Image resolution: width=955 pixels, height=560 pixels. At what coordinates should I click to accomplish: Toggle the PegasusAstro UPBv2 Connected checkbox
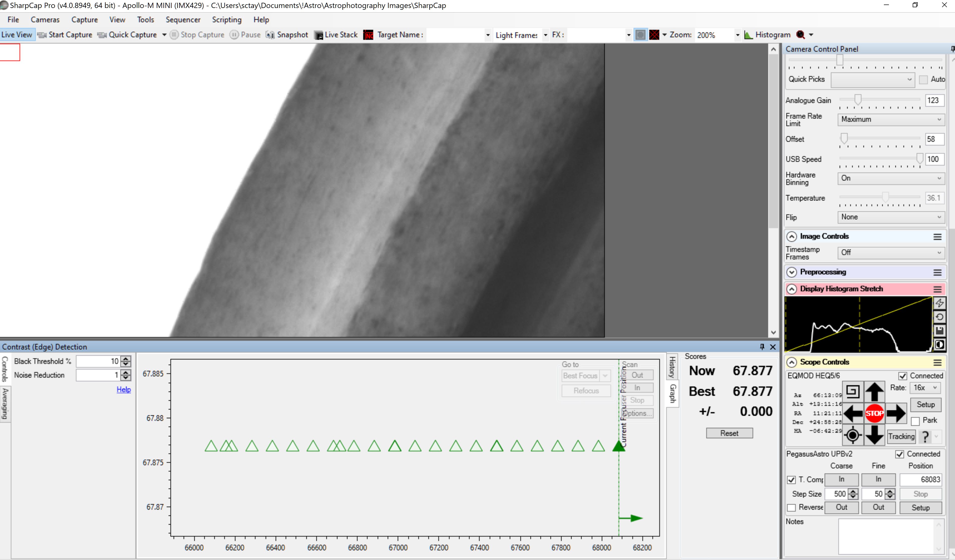click(x=900, y=454)
